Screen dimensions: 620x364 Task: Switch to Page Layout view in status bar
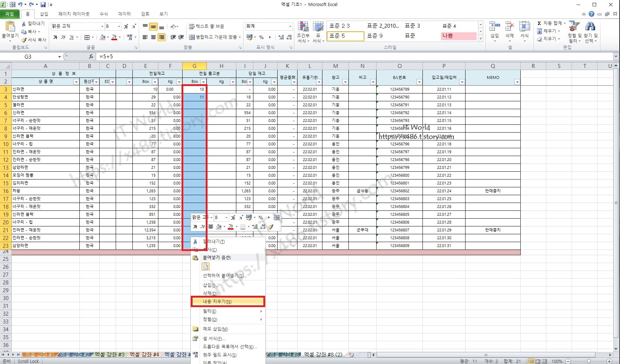click(x=538, y=361)
